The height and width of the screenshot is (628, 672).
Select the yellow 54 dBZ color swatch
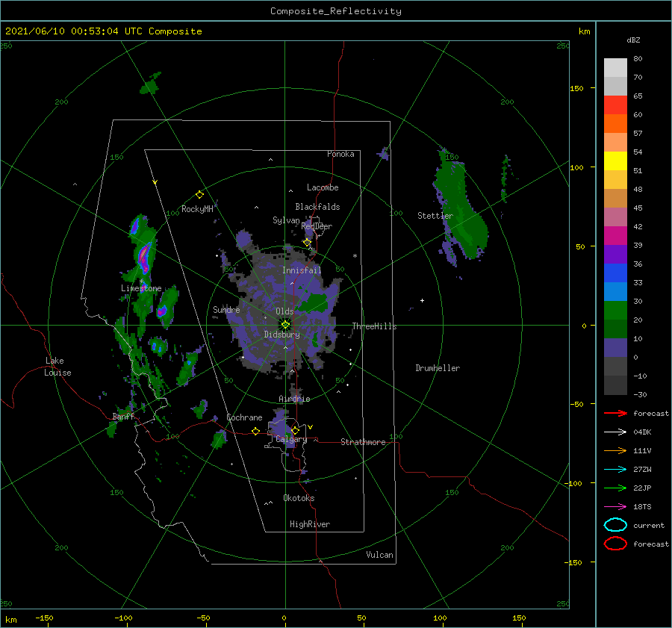click(615, 161)
